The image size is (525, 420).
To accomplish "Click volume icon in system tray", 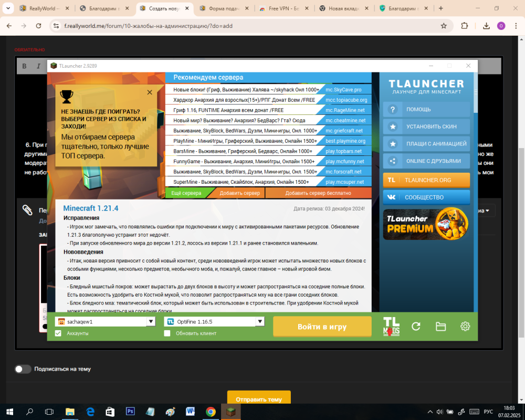I will (x=439, y=412).
